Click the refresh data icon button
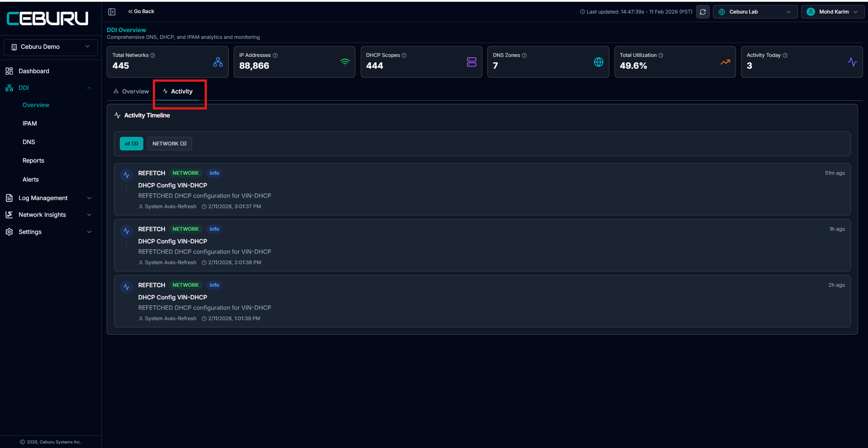 click(703, 12)
